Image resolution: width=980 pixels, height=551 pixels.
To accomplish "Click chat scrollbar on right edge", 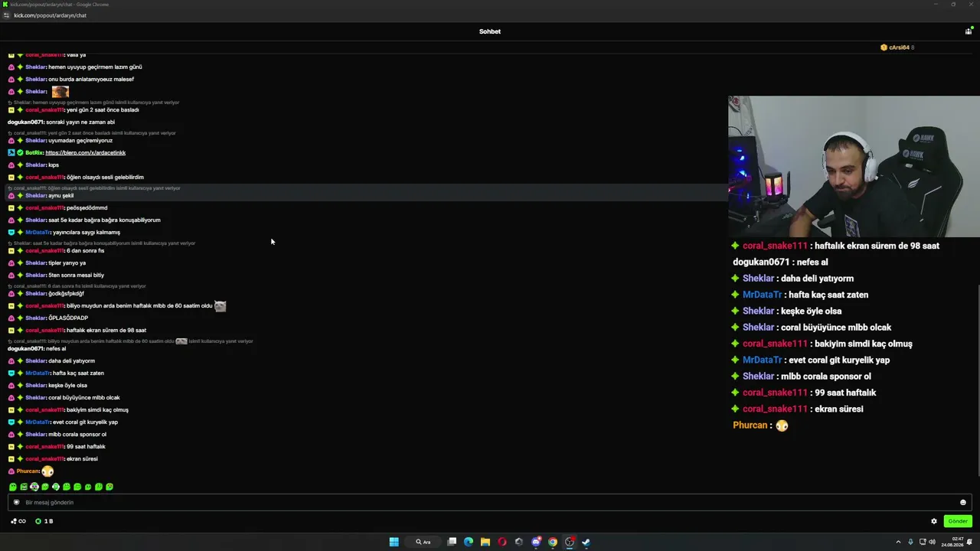I will [978, 383].
